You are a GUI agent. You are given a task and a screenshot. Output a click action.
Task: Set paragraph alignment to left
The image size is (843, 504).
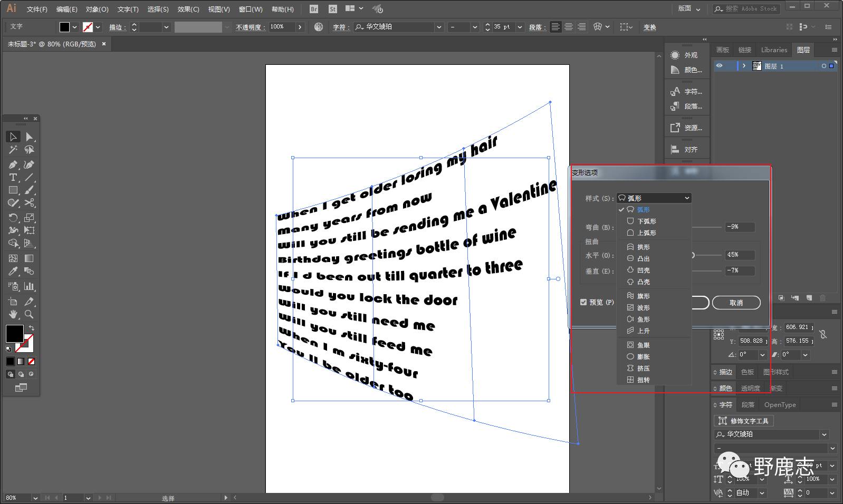(555, 27)
